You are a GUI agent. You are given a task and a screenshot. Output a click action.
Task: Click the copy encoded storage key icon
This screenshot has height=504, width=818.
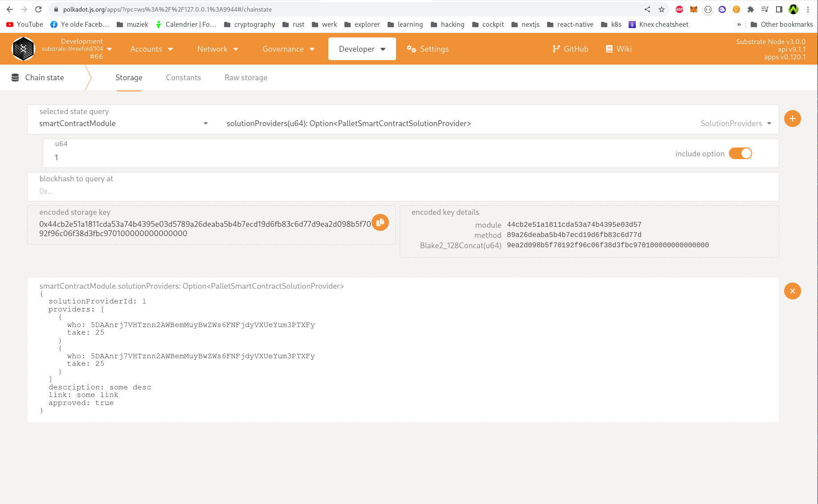[380, 222]
